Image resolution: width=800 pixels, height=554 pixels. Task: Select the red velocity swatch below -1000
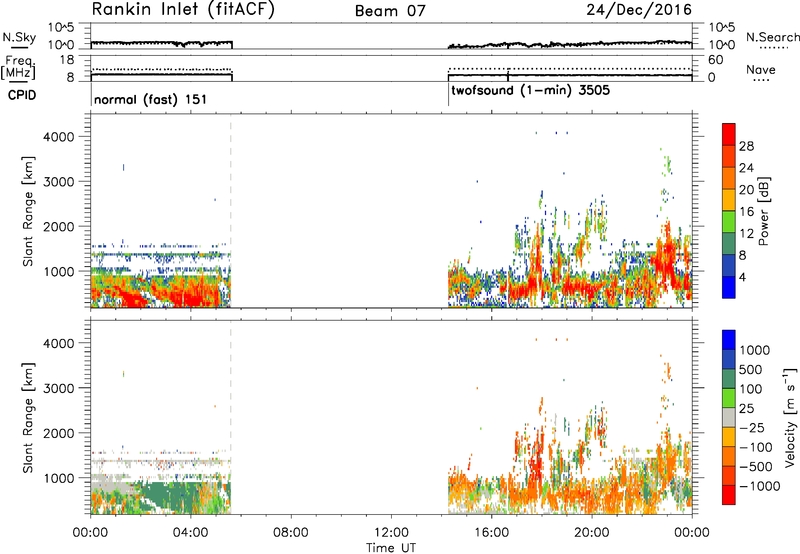pos(729,495)
